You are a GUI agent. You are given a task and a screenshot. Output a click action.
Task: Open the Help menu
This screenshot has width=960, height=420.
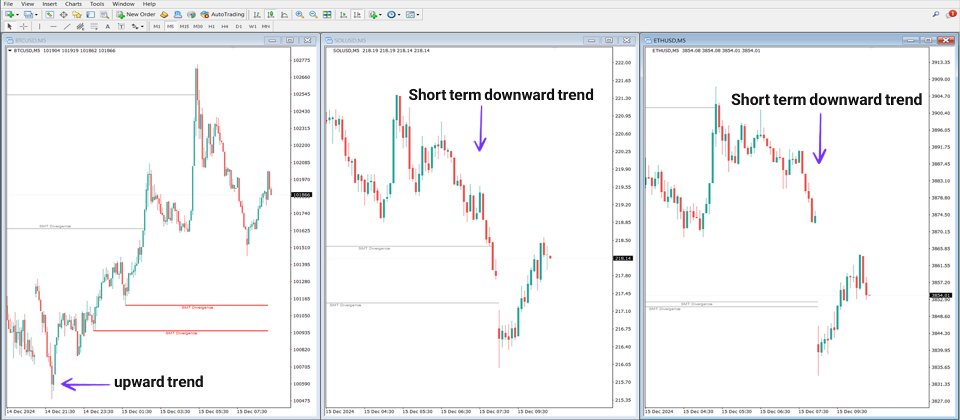149,4
